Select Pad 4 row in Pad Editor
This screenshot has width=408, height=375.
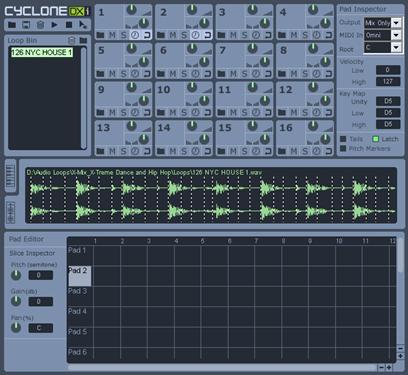[x=80, y=317]
